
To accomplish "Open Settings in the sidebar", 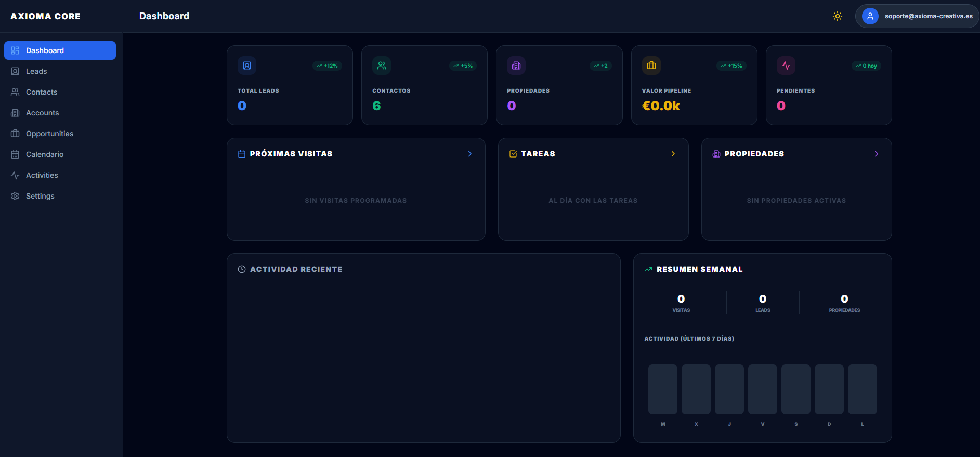I will [x=60, y=196].
